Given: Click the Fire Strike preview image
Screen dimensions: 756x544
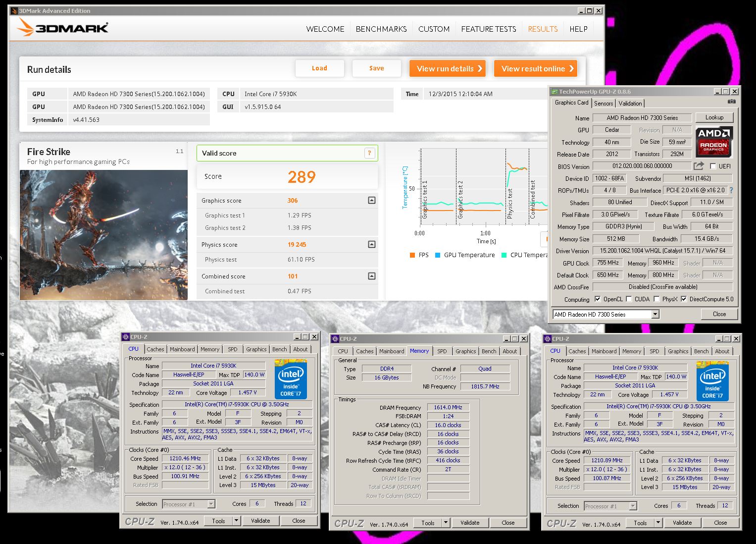Looking at the screenshot, I should [103, 235].
